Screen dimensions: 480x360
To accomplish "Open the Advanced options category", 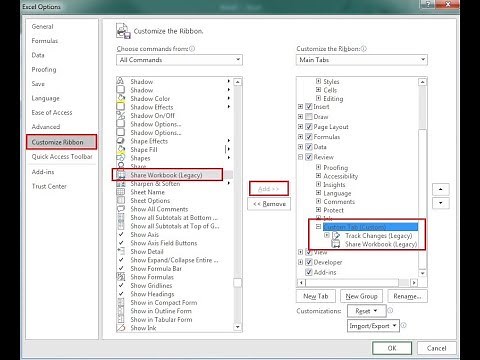I will 46,127.
